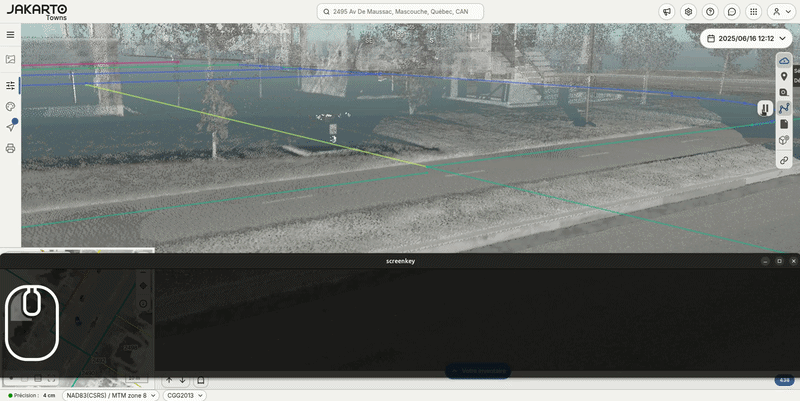Maximize the screenkey window
This screenshot has height=401, width=800.
[x=779, y=261]
